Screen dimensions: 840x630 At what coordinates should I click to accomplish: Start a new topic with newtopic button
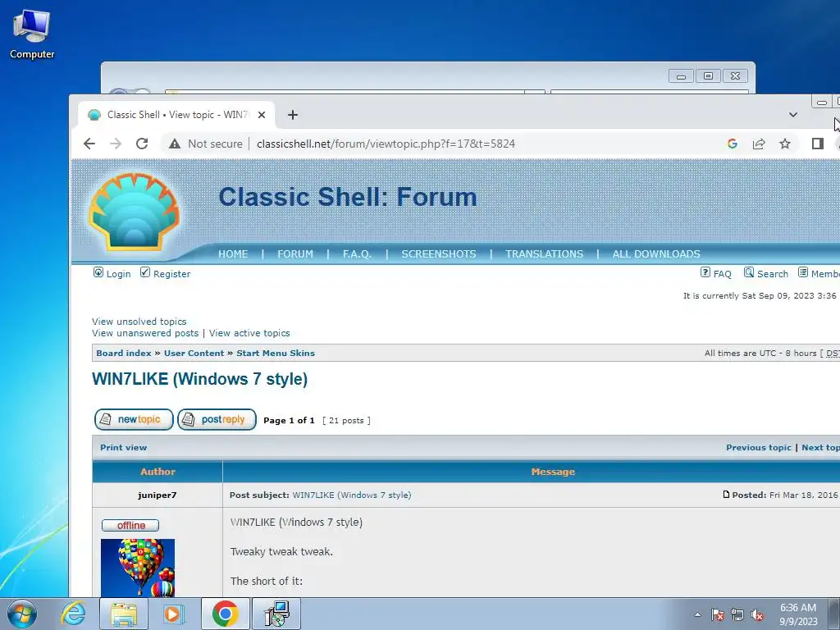pos(134,419)
